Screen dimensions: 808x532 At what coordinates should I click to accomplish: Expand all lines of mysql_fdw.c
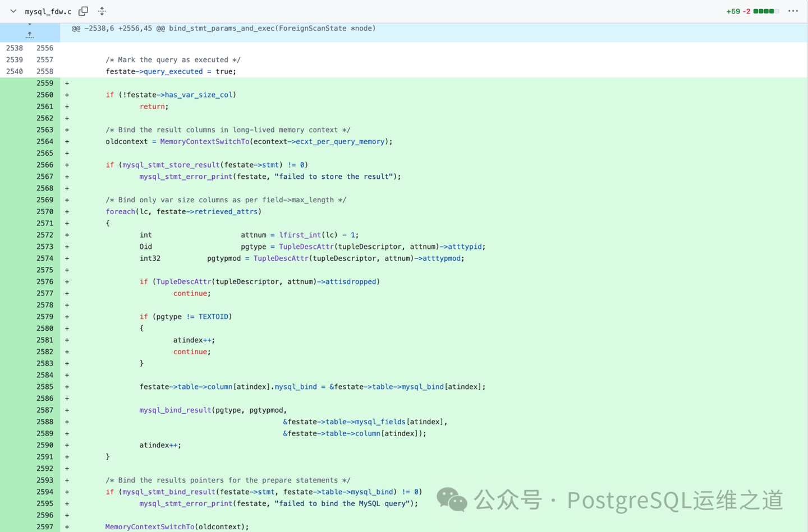[102, 11]
